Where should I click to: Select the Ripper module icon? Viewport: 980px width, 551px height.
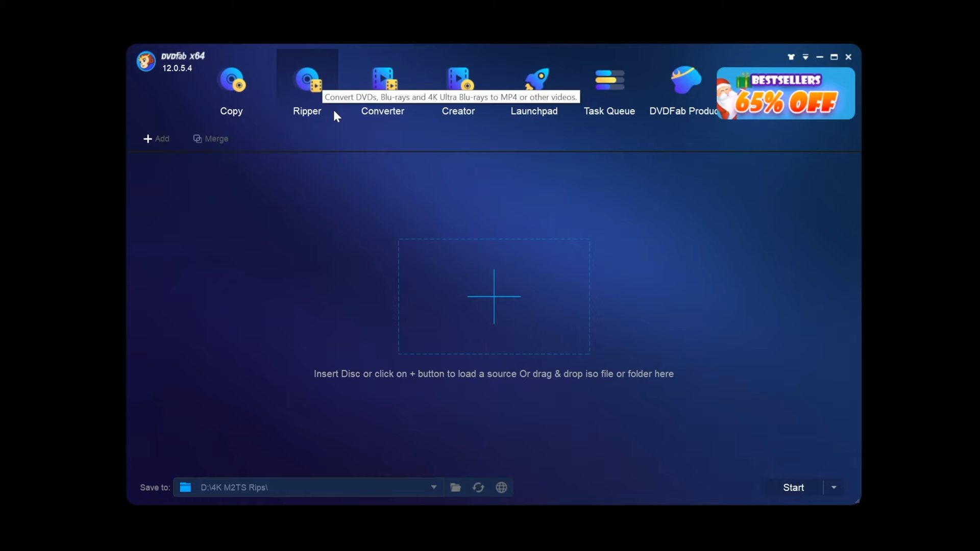pos(307,80)
